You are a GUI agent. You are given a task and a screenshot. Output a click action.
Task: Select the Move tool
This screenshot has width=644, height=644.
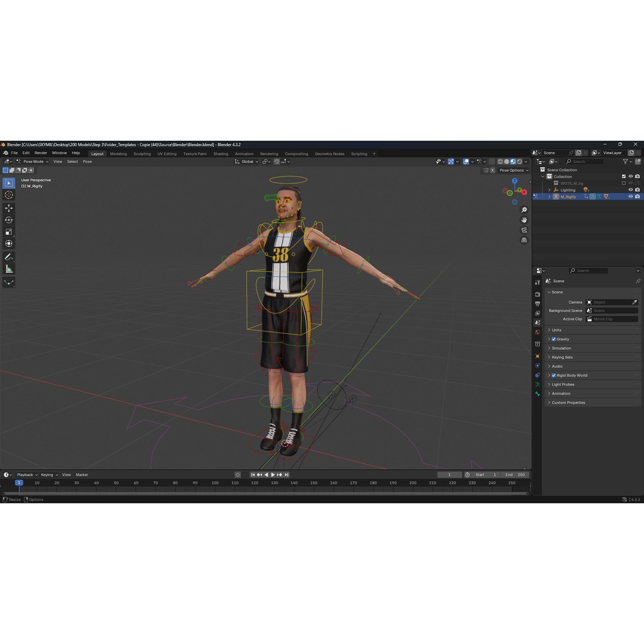point(8,208)
